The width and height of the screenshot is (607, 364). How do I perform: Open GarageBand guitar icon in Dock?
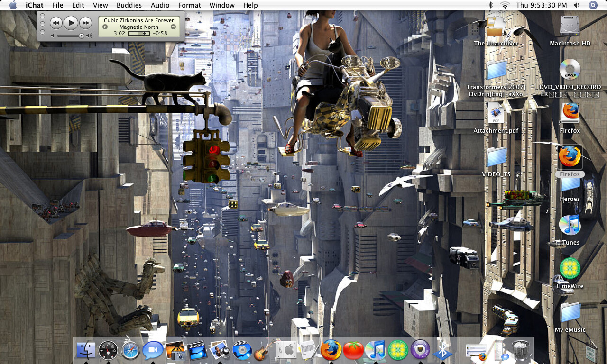[x=264, y=350]
